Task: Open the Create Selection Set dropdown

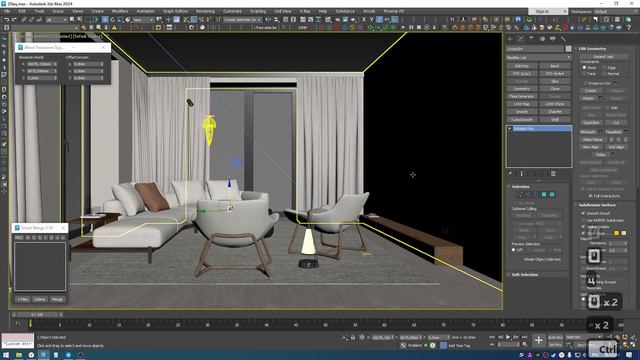Action: click(x=243, y=20)
